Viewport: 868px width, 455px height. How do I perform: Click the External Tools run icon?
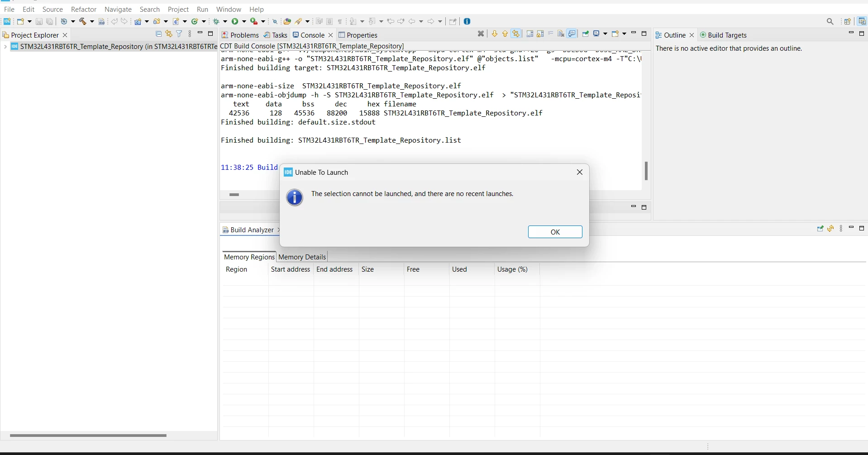[254, 21]
